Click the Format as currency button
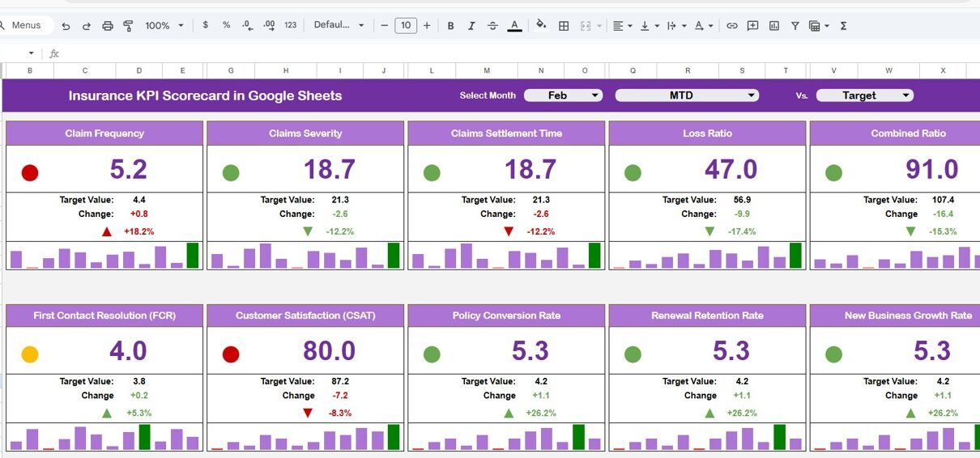The height and width of the screenshot is (458, 980). pos(206,26)
